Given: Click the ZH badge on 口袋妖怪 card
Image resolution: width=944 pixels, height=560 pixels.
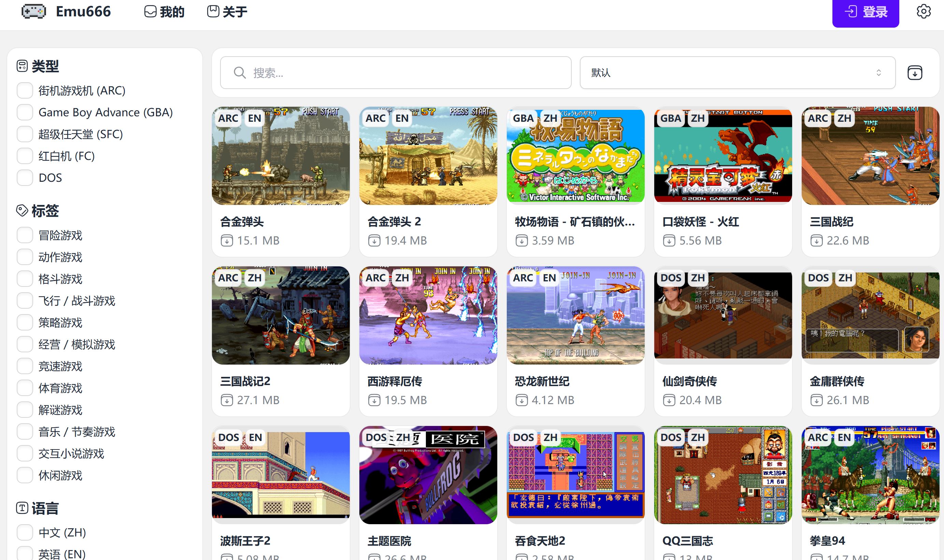Looking at the screenshot, I should pos(698,118).
